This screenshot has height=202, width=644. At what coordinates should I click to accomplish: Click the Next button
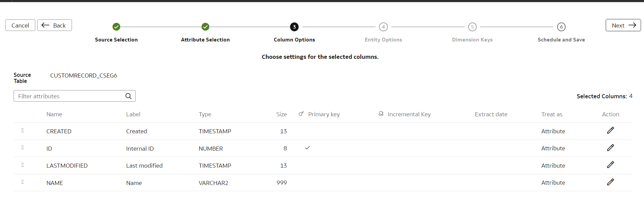[x=623, y=26]
